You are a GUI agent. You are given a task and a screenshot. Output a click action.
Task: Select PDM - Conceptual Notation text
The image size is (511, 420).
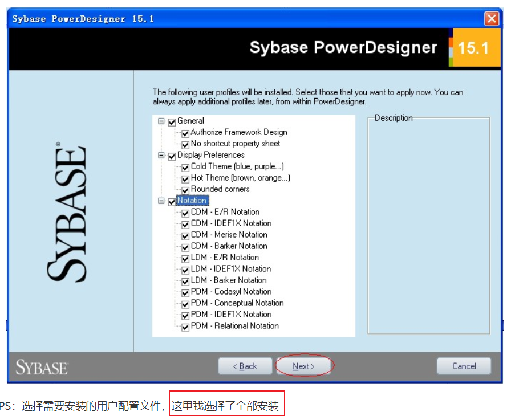click(237, 303)
